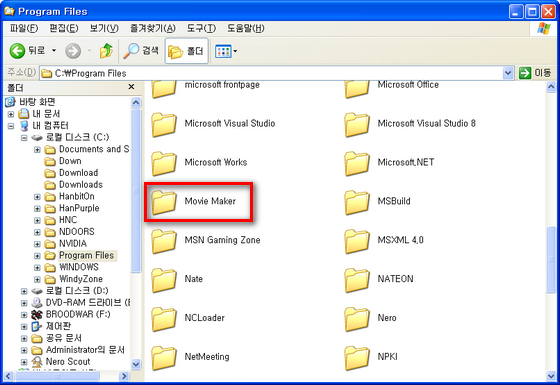Screen dimensions: 560x385
Task: Open the 보기(V) menu
Action: pos(104,28)
